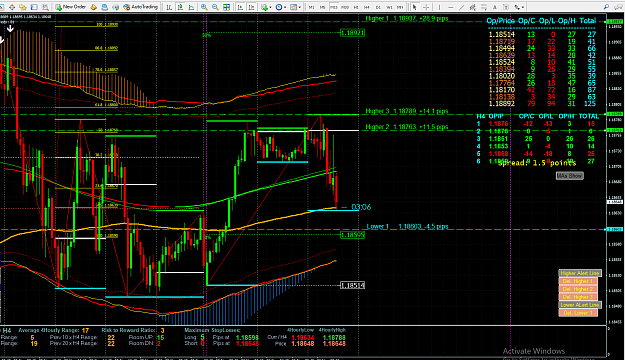This screenshot has width=625, height=360.
Task: Click the Lower 1 alert line label
Action: point(407,226)
